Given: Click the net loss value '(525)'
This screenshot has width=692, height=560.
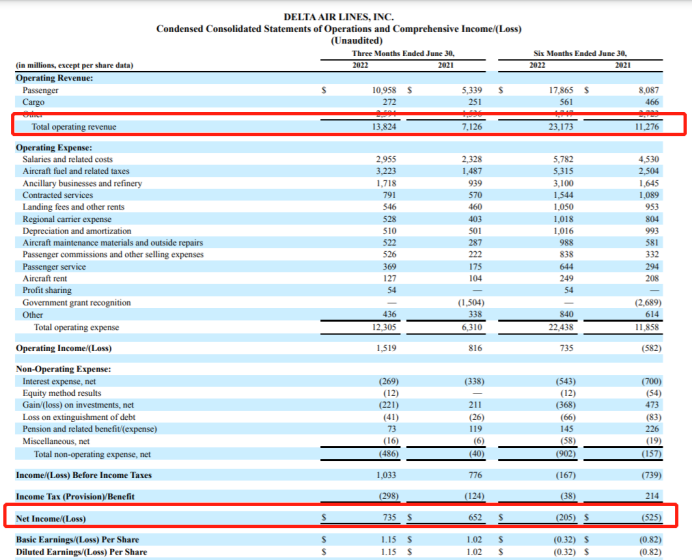Looking at the screenshot, I should pos(651,517).
